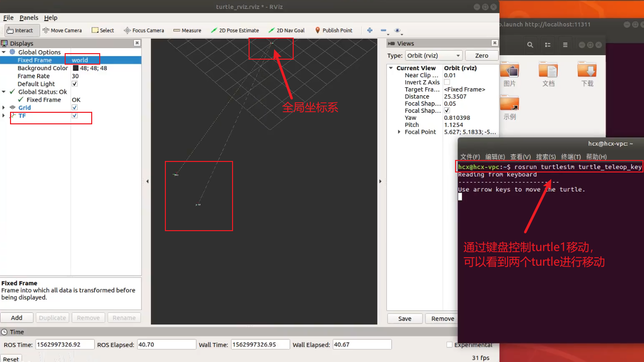This screenshot has height=362, width=644.
Task: Expand the TF display node
Action: (x=4, y=116)
